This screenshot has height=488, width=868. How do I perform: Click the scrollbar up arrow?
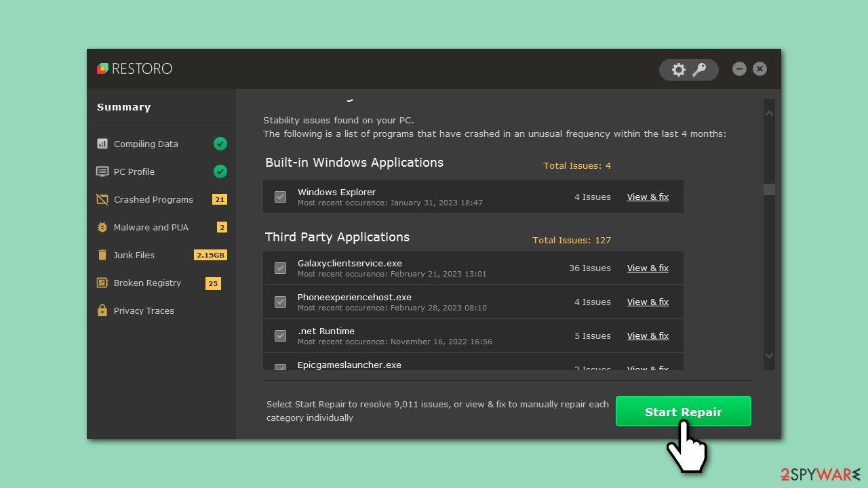click(769, 114)
